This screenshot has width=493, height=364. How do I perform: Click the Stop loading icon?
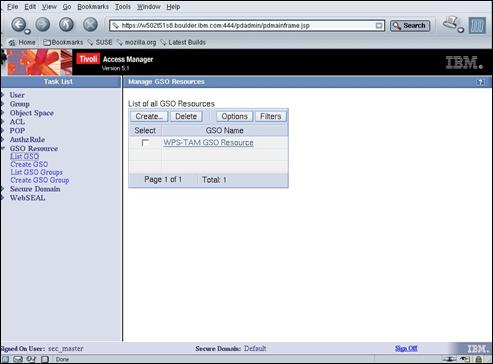tap(90, 25)
